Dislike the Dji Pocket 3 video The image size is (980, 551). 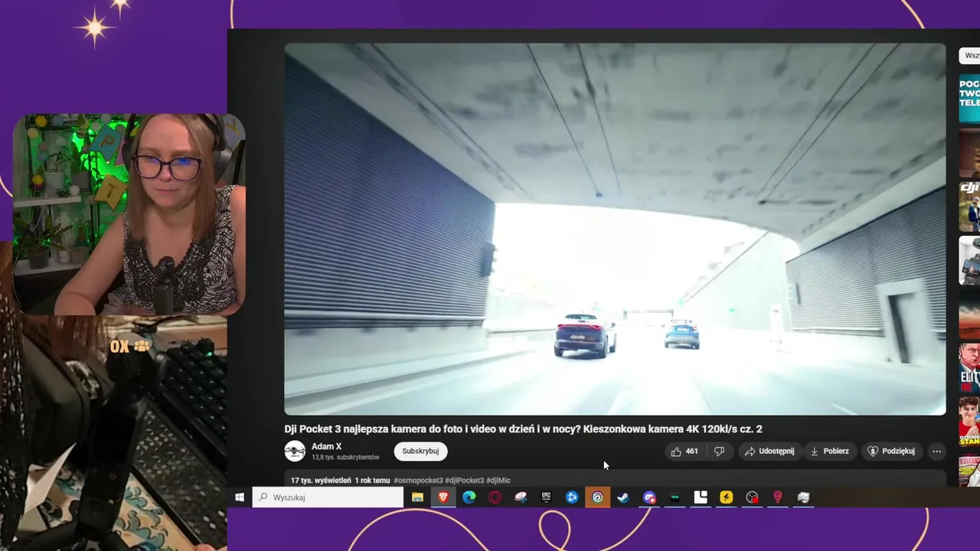[719, 452]
